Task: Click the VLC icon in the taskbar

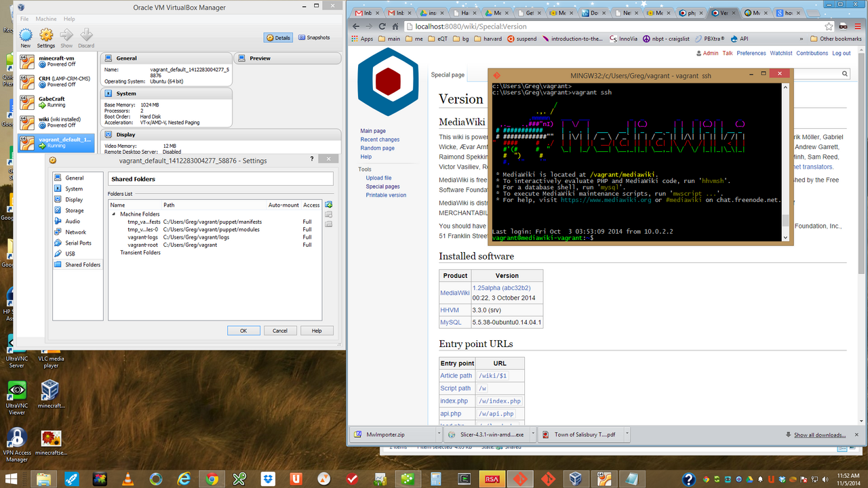Action: 127,479
